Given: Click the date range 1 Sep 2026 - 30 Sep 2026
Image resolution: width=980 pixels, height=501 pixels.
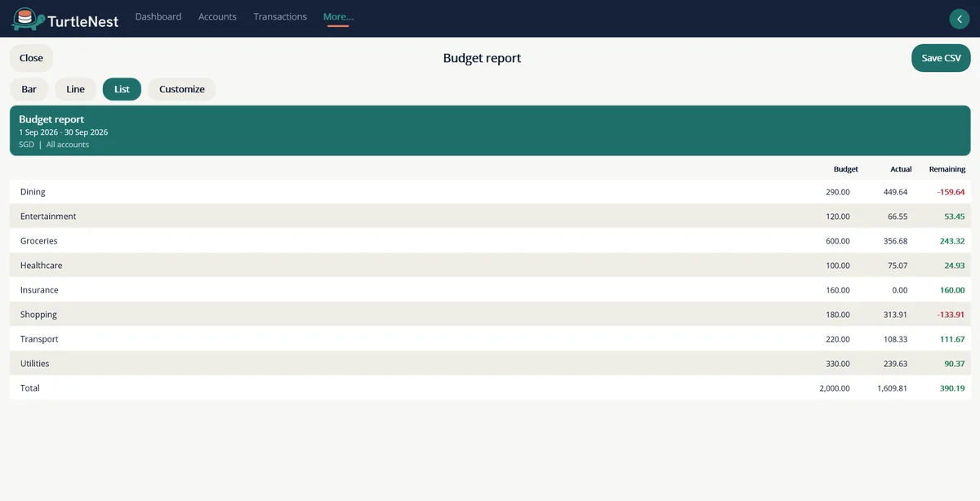Looking at the screenshot, I should (64, 132).
